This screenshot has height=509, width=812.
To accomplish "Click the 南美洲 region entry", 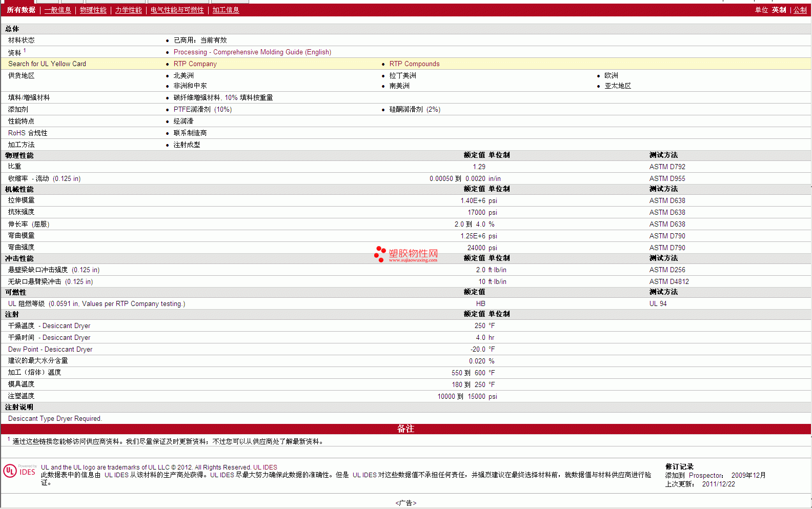I will tap(399, 86).
